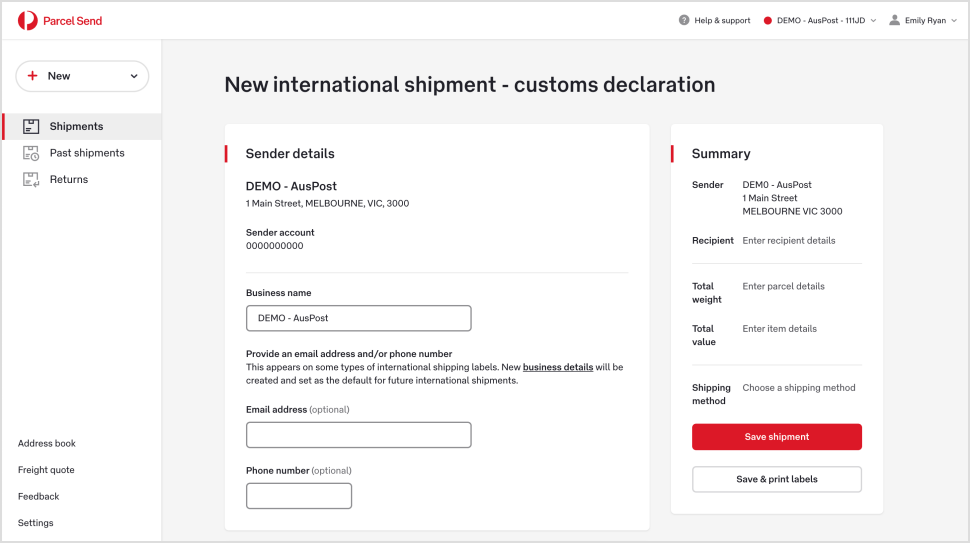Go to Past shipments section
This screenshot has width=970, height=543.
pyautogui.click(x=87, y=153)
